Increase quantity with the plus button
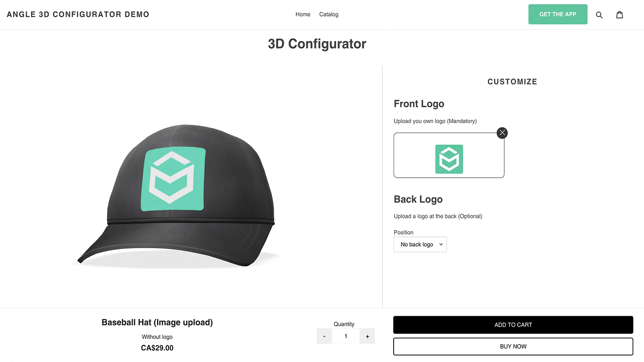The height and width of the screenshot is (362, 644). coord(367,336)
